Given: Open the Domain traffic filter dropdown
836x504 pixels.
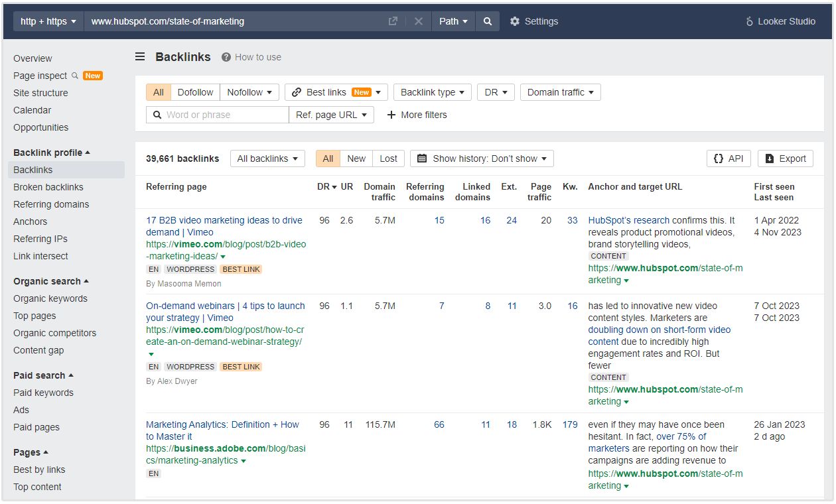Looking at the screenshot, I should pyautogui.click(x=560, y=92).
